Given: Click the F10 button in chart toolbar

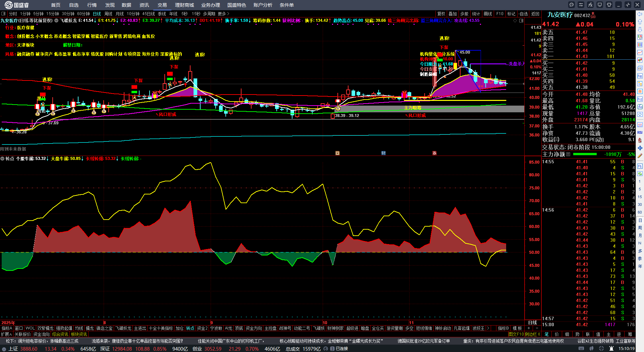Looking at the screenshot, I should (x=500, y=14).
